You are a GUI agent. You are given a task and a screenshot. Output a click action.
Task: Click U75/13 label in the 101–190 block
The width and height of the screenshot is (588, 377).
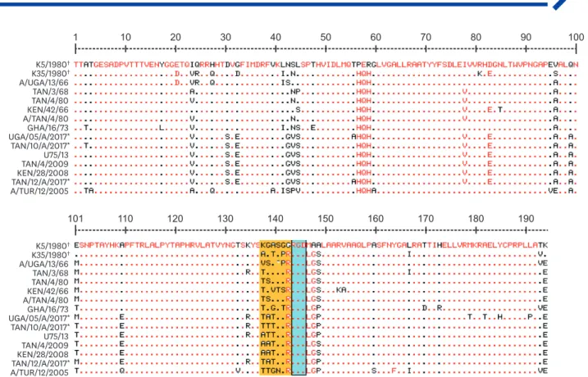point(57,336)
